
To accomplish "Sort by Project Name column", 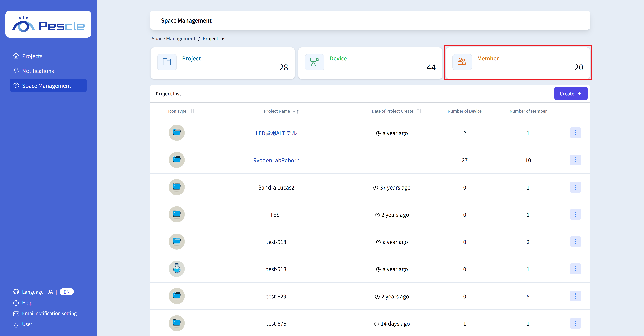I will pos(296,111).
